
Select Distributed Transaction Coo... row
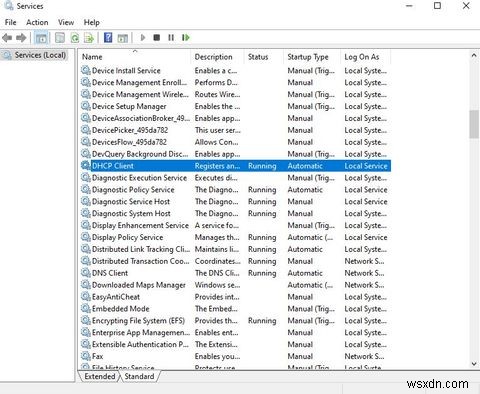(x=235, y=261)
